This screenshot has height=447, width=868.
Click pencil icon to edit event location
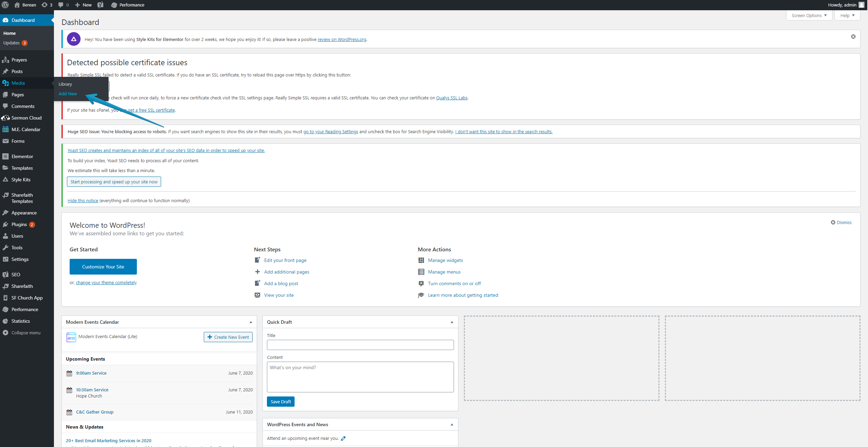click(343, 438)
